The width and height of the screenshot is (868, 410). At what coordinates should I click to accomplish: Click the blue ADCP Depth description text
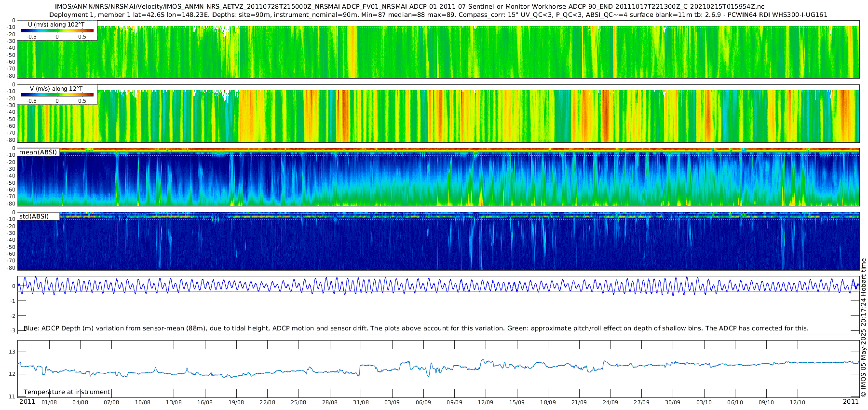(x=416, y=328)
